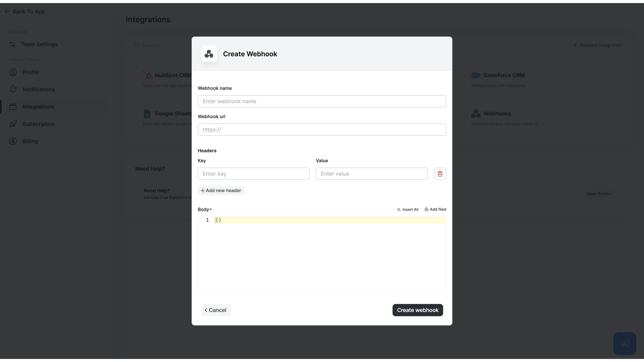Click the Insert All fields icon

click(398, 209)
